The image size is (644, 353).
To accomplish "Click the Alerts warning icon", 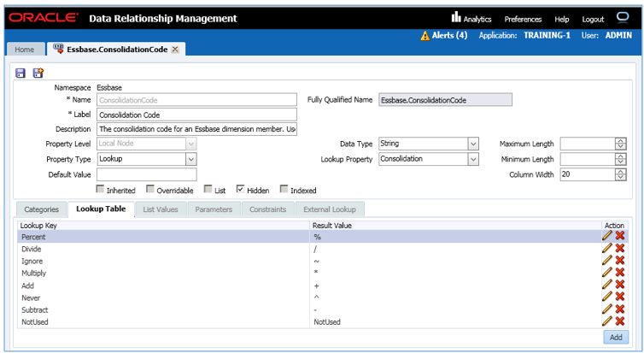I will tap(424, 36).
